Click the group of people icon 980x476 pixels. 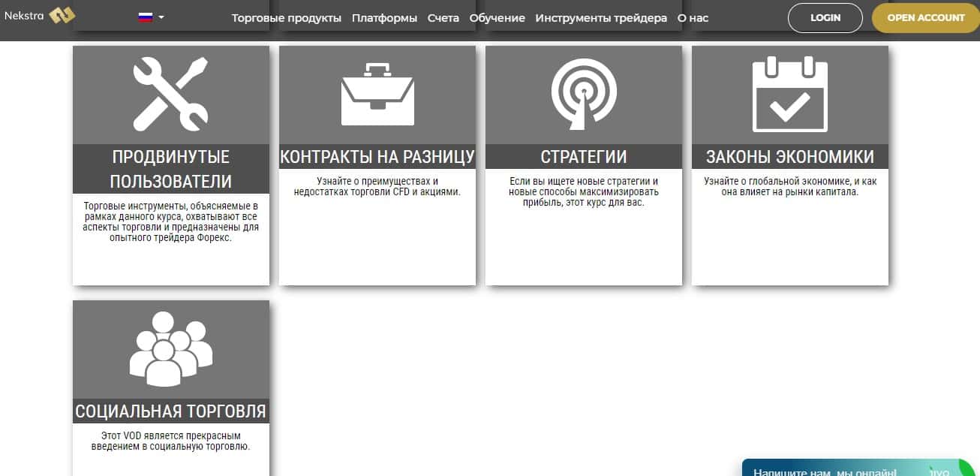[x=171, y=348]
